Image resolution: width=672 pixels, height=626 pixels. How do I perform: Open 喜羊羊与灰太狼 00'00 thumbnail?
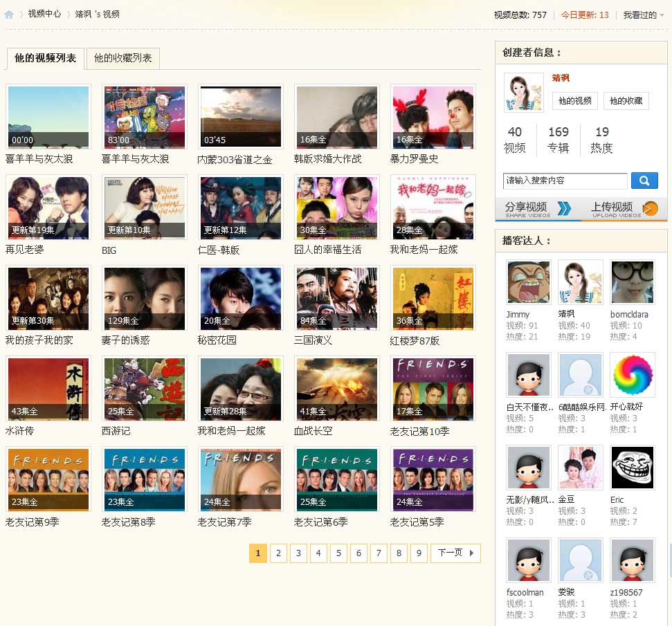pos(48,116)
